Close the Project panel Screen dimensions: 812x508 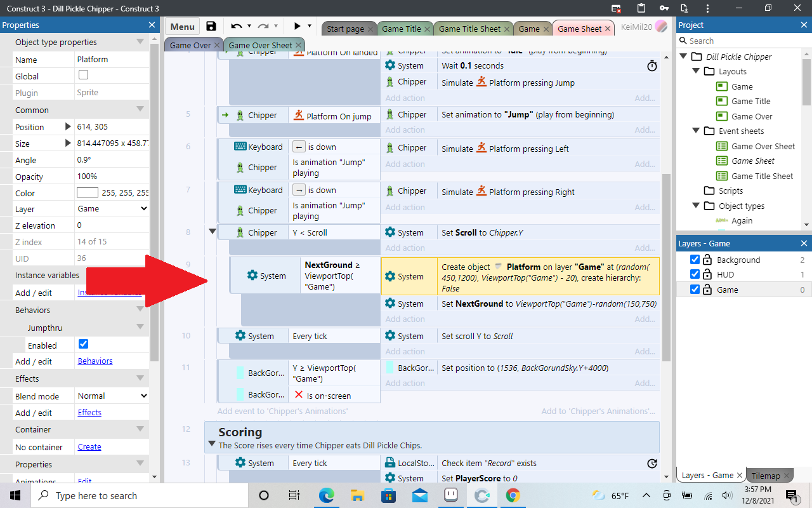tap(804, 25)
